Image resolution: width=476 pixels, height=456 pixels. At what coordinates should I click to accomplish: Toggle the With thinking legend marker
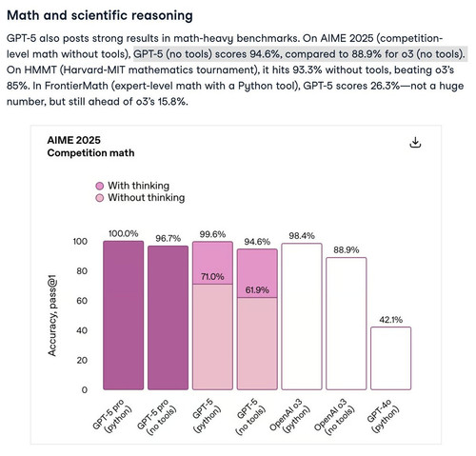coord(100,186)
